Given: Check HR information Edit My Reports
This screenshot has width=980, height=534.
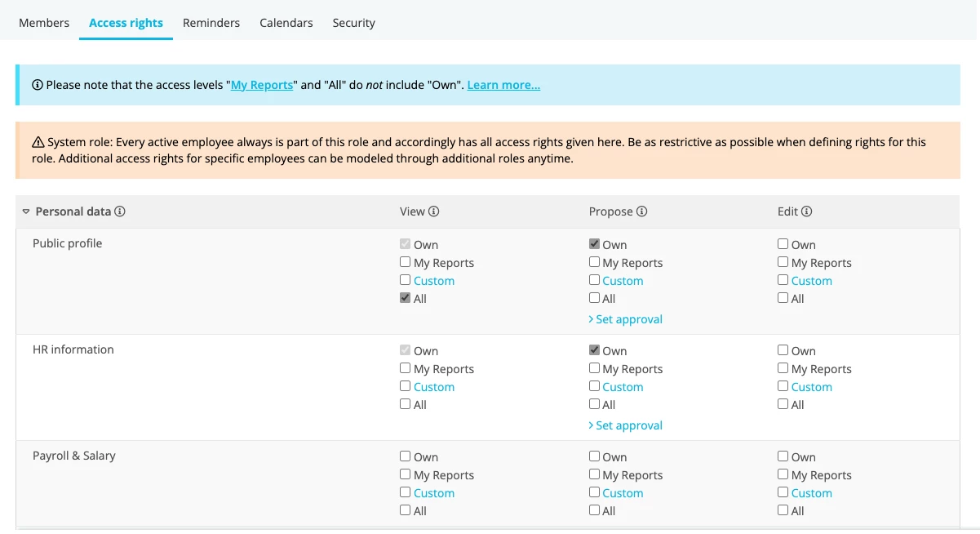Looking at the screenshot, I should 783,368.
